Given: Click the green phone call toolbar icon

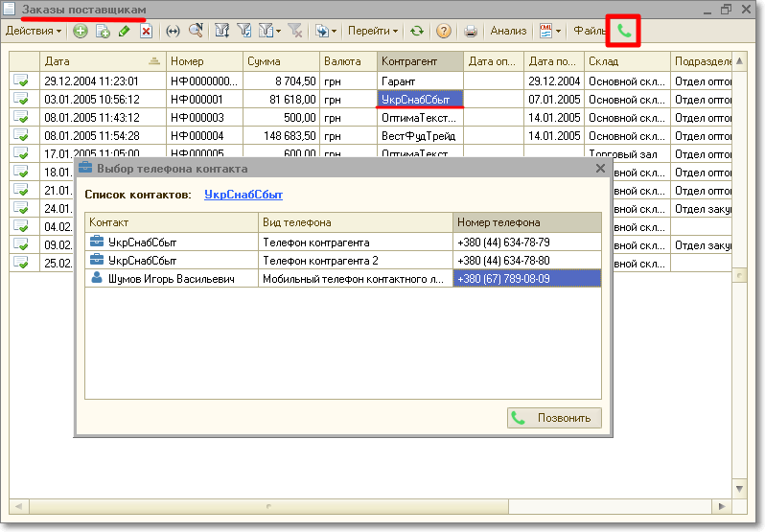Looking at the screenshot, I should click(x=624, y=31).
